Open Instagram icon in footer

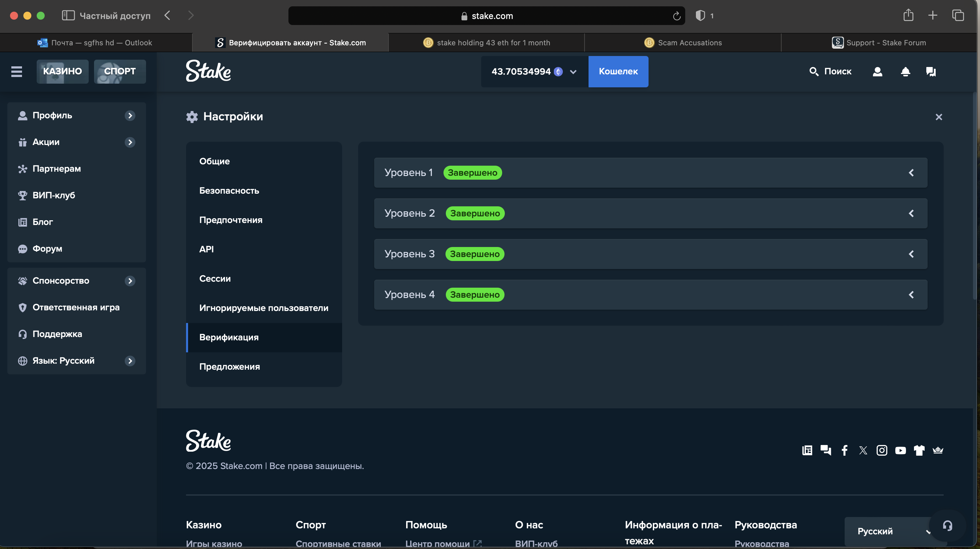click(882, 450)
